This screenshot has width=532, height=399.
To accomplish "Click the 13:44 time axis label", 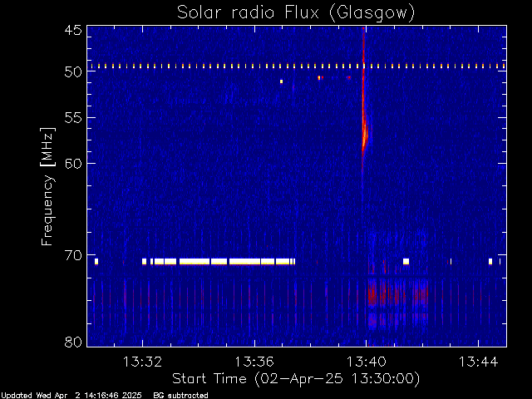I will point(478,362).
